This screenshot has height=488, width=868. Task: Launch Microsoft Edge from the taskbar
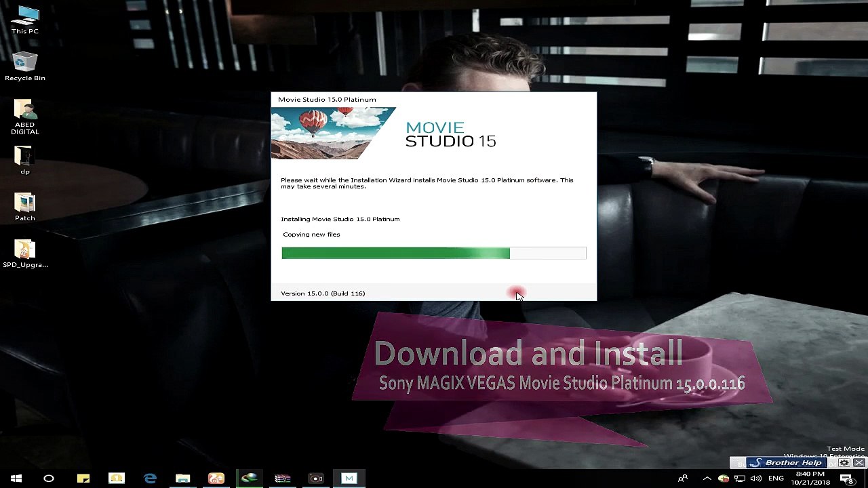pyautogui.click(x=150, y=479)
